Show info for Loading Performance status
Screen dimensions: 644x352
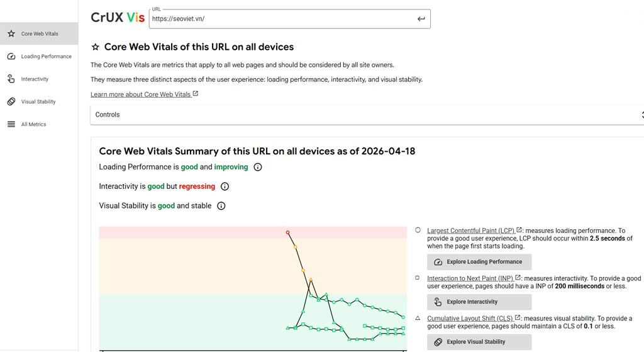click(258, 167)
